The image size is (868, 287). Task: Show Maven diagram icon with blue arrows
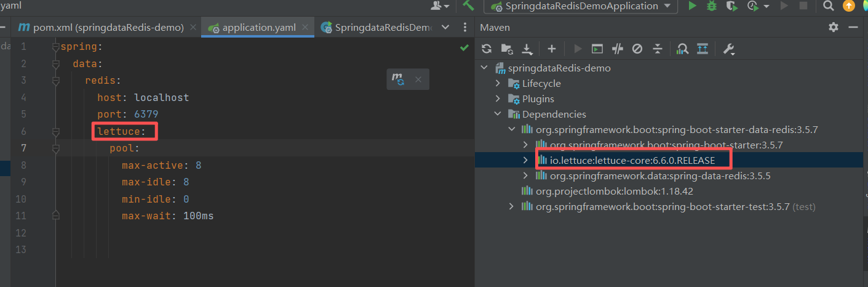pos(703,49)
